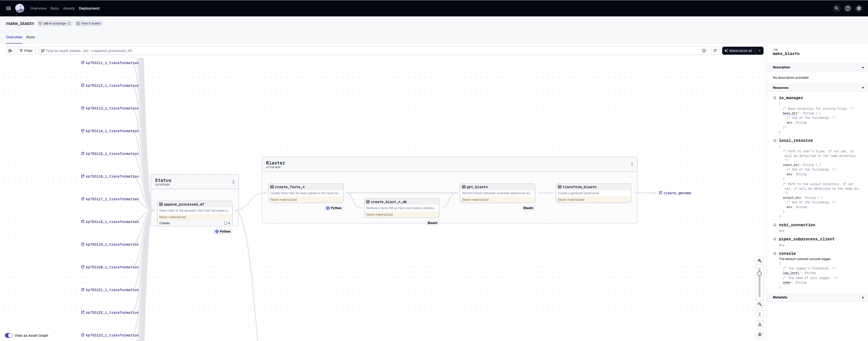Collapse the Resources section
868x341 pixels.
863,88
